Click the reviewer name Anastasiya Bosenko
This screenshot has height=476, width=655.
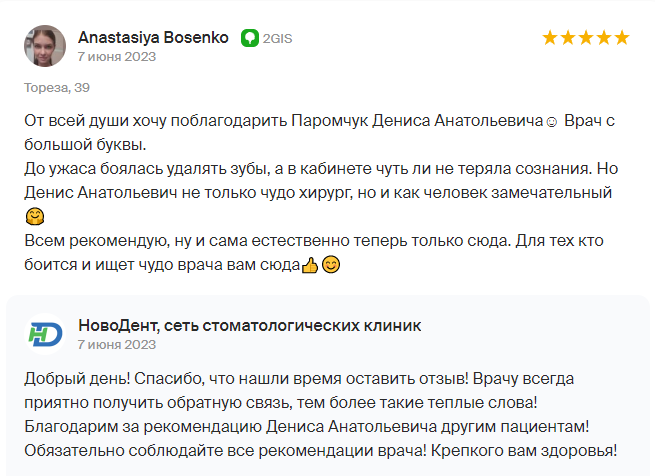153,38
